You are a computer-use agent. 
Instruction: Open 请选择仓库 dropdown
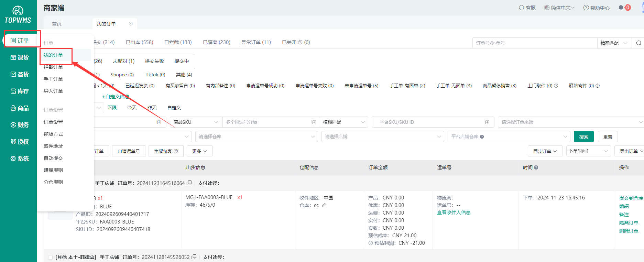point(256,137)
